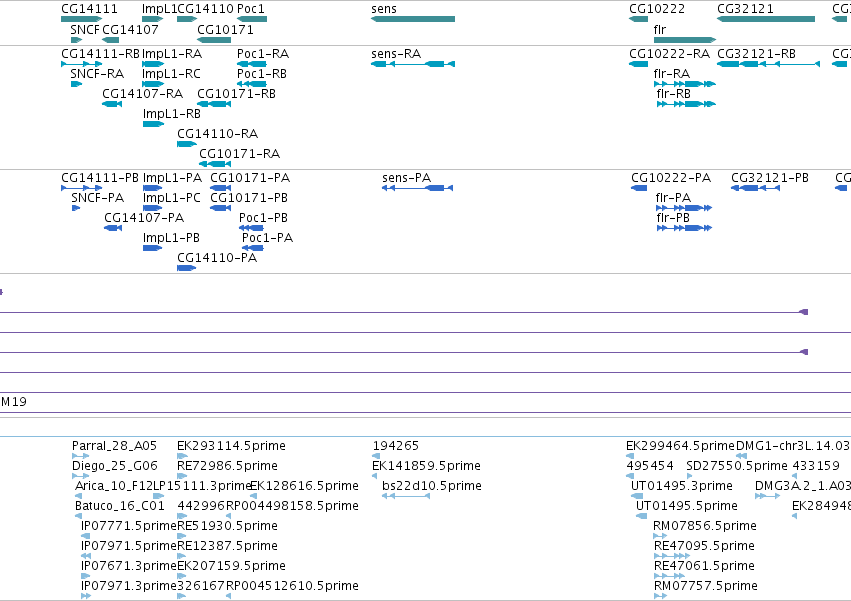Open the bs22d10.5prime EST label
851x601 pixels.
pos(432,486)
